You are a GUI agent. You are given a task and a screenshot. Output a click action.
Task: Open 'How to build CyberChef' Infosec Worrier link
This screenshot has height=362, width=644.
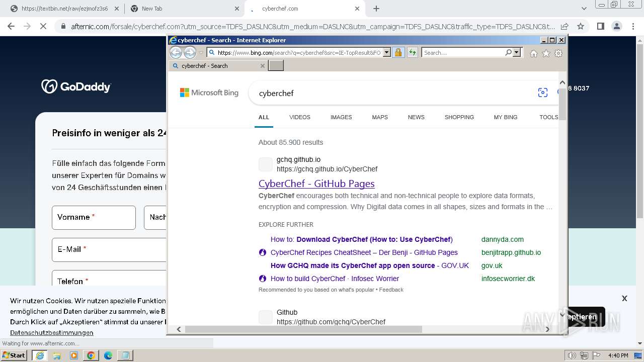(x=335, y=279)
